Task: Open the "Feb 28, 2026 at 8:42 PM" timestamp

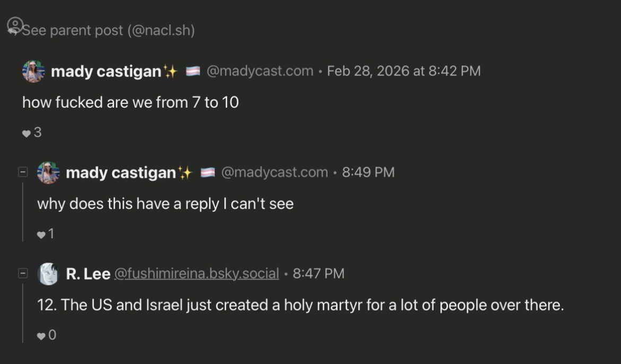Action: click(x=403, y=71)
